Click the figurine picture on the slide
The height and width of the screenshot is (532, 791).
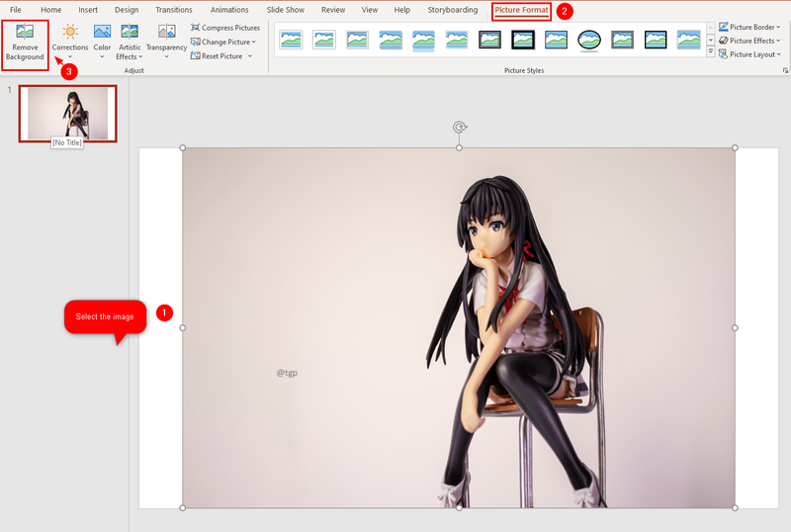(x=459, y=327)
